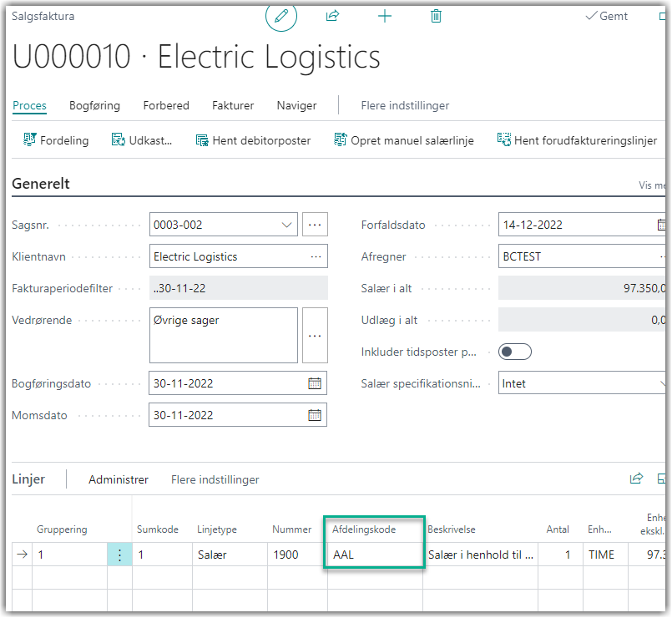
Task: Click the share icon in Linjer section
Action: (x=636, y=479)
